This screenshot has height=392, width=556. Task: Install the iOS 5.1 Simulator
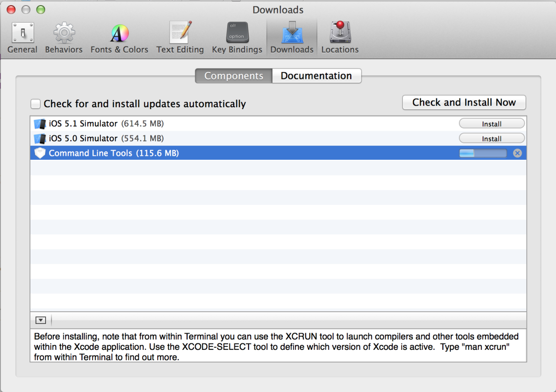(492, 124)
